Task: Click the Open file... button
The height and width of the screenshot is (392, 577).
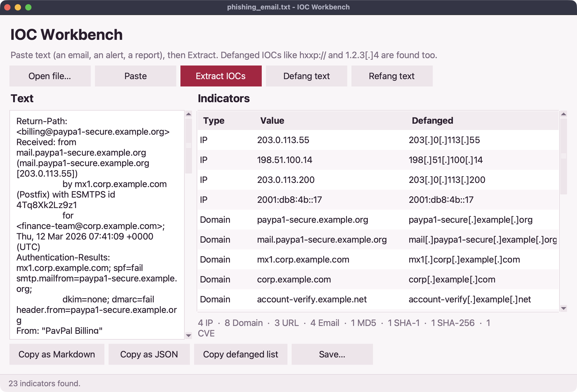Action: click(x=50, y=76)
